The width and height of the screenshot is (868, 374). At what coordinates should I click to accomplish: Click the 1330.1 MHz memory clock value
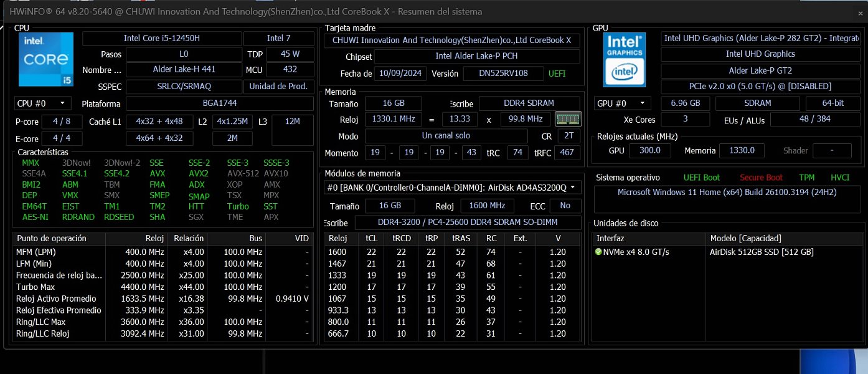pos(394,119)
